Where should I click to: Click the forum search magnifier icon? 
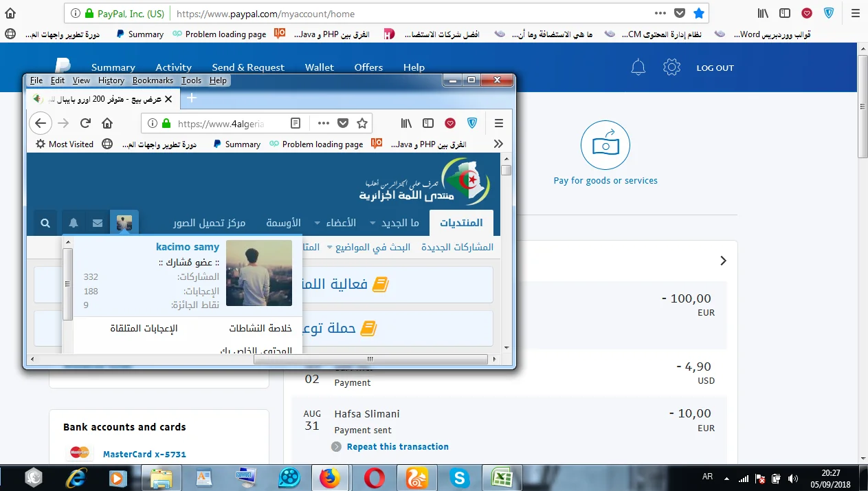pos(45,223)
